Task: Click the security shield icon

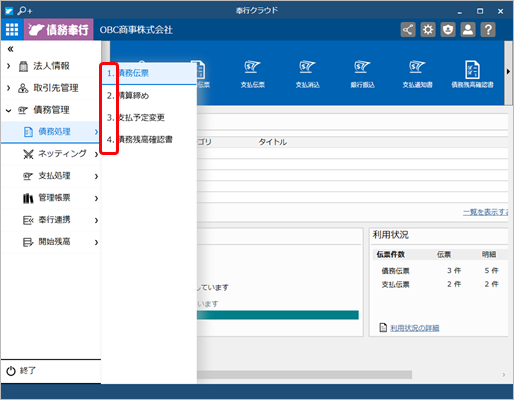Action: [448, 30]
